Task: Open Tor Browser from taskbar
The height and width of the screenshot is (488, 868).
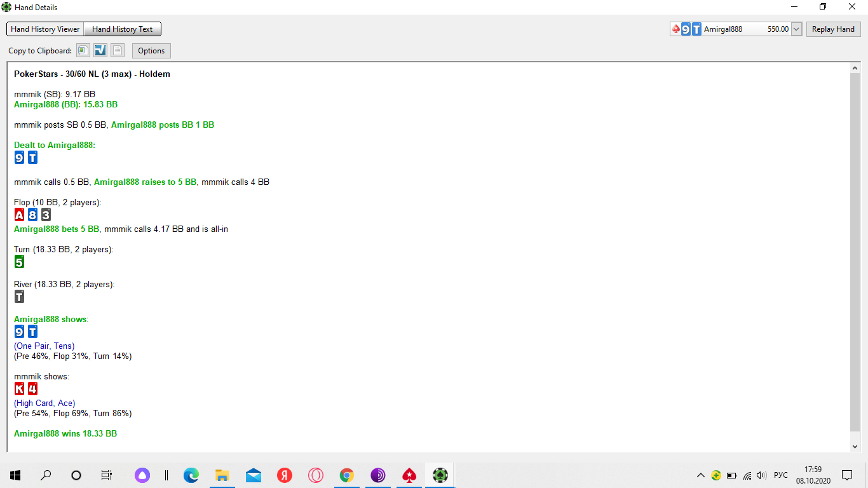Action: [x=377, y=475]
